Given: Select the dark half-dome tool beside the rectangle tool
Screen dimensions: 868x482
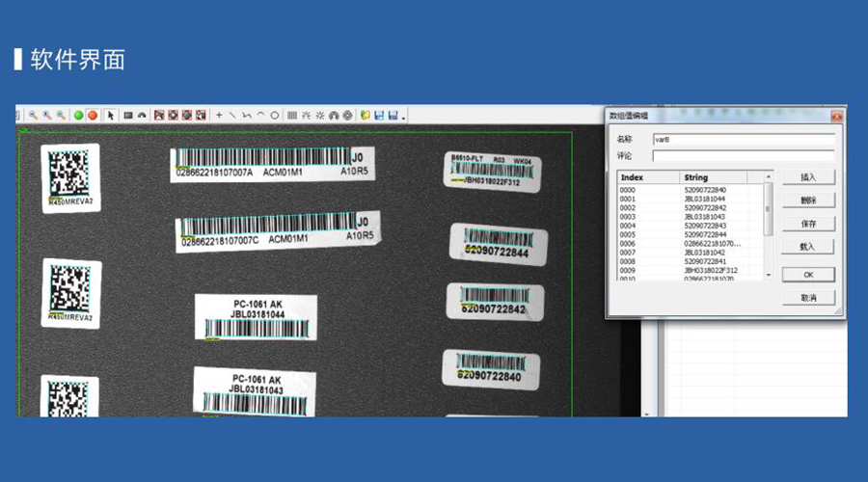Looking at the screenshot, I should click(x=142, y=115).
